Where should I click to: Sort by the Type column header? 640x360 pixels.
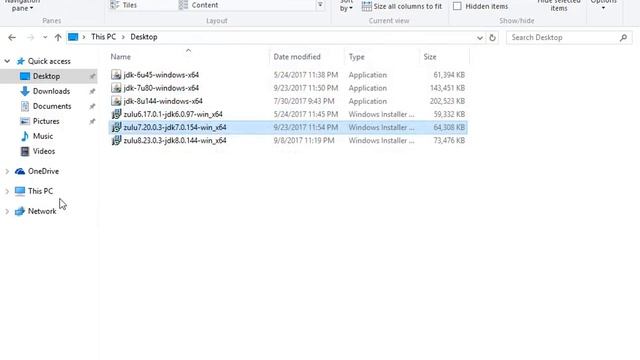(x=356, y=57)
